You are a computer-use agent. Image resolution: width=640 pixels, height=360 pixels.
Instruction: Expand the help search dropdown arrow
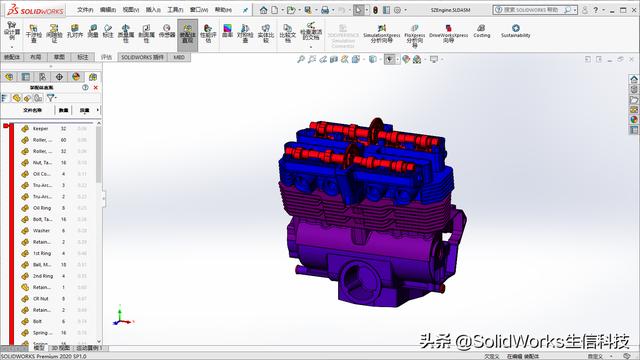575,10
